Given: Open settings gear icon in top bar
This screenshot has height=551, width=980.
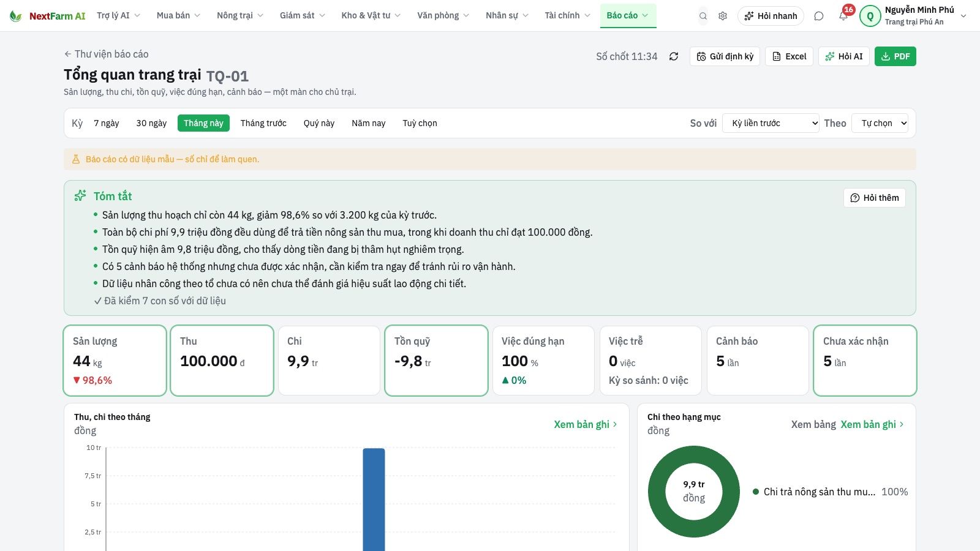Looking at the screenshot, I should click(x=723, y=16).
